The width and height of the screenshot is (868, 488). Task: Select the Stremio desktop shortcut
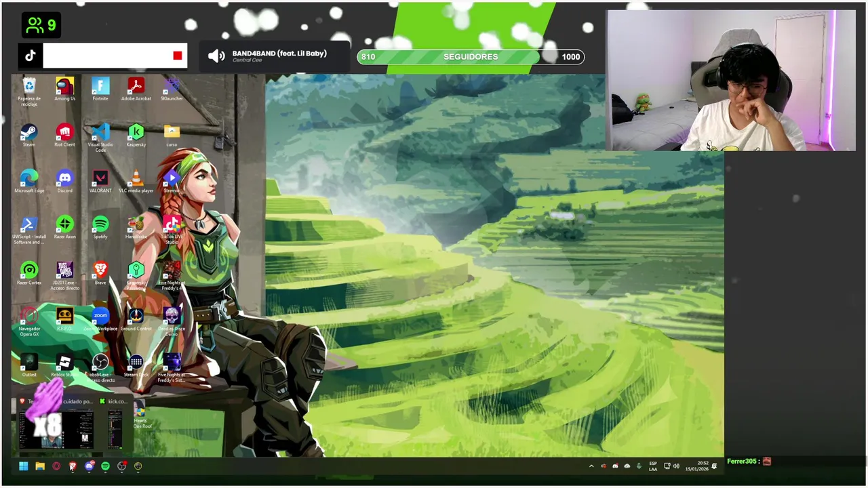[172, 182]
